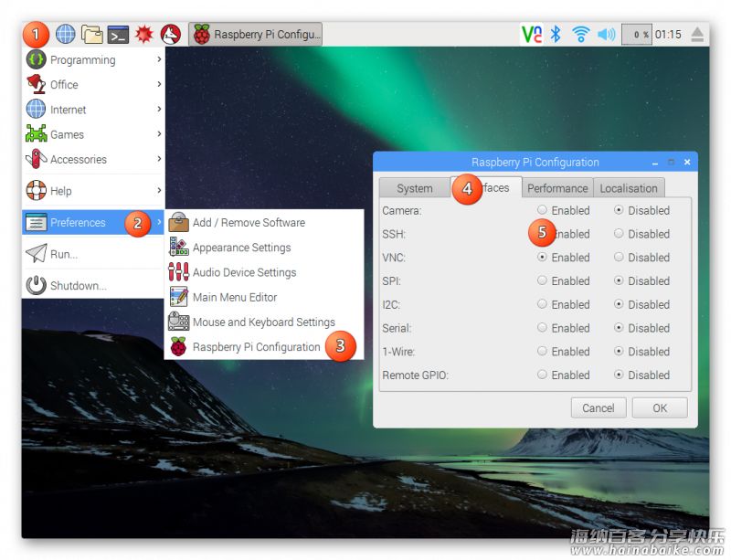Viewport: 731px width, 560px height.
Task: Launch the Terminal icon in taskbar
Action: point(118,35)
